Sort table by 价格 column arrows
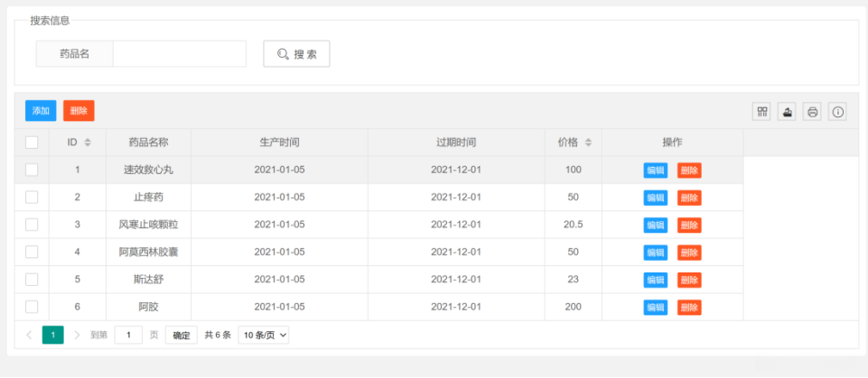Screen dimensions: 868x378 [588, 143]
